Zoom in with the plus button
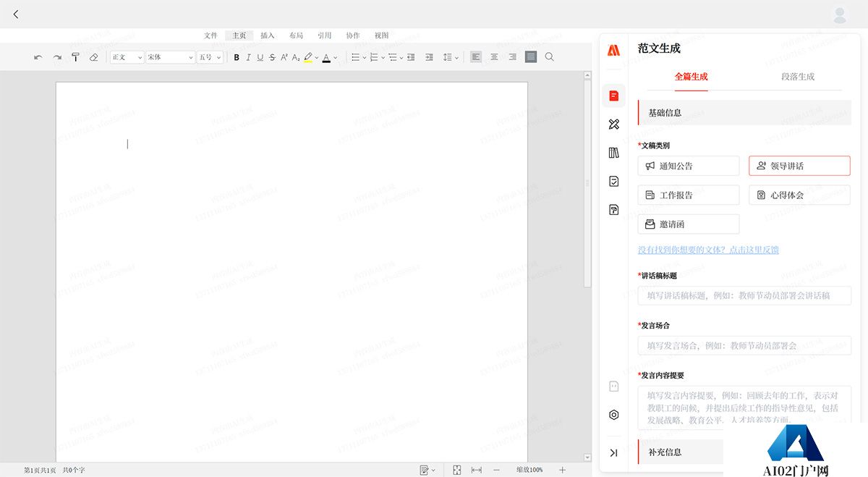This screenshot has width=868, height=477. point(562,470)
